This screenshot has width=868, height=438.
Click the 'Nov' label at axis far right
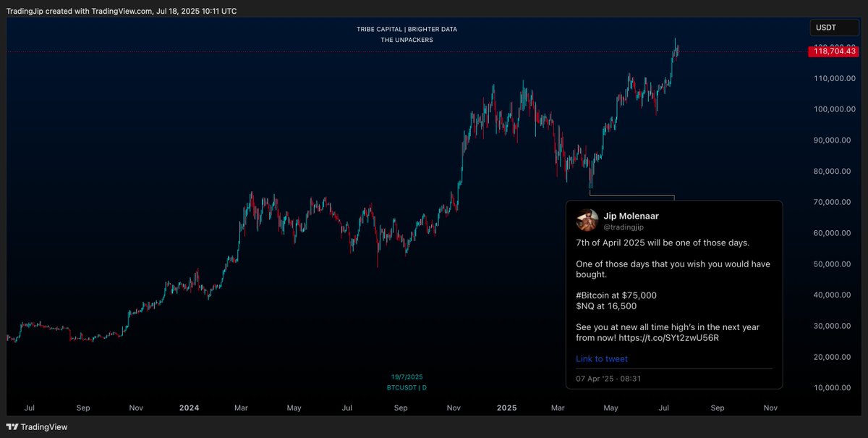point(770,408)
